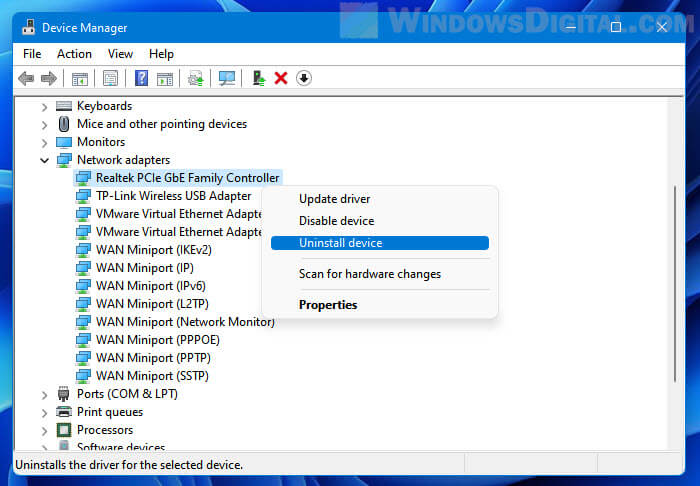Screen dimensions: 700x486
Task: Open the Properties sheet toolbar icon
Action: [110, 79]
